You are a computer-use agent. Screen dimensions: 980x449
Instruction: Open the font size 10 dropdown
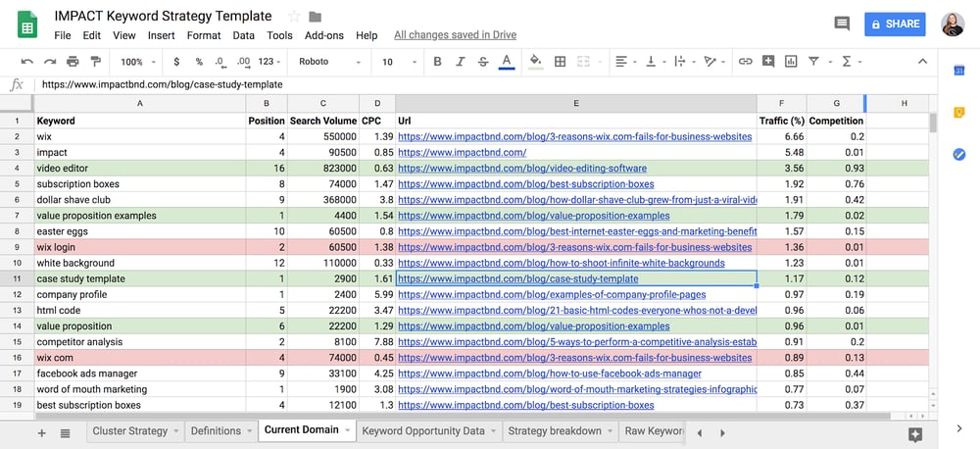400,62
